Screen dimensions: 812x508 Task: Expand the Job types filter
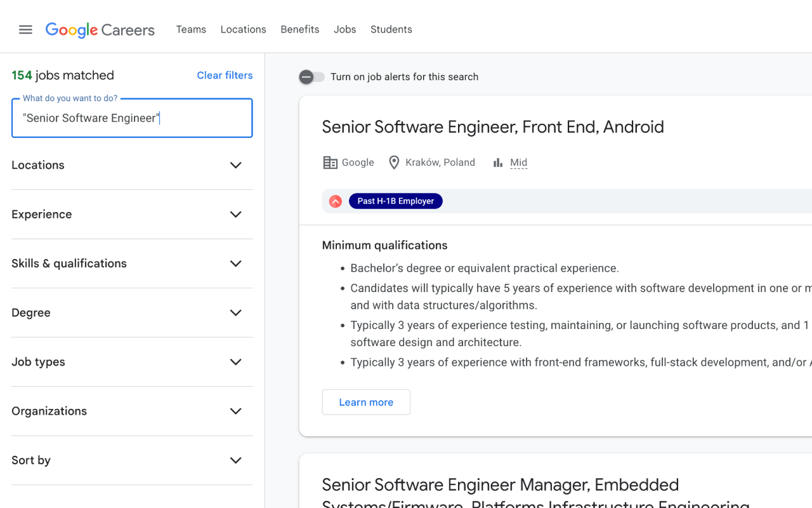click(x=132, y=362)
